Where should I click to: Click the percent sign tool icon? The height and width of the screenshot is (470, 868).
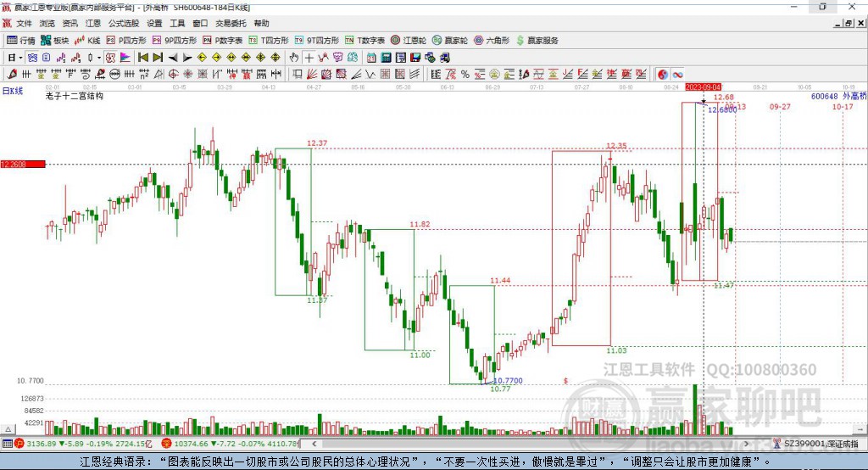point(465,75)
